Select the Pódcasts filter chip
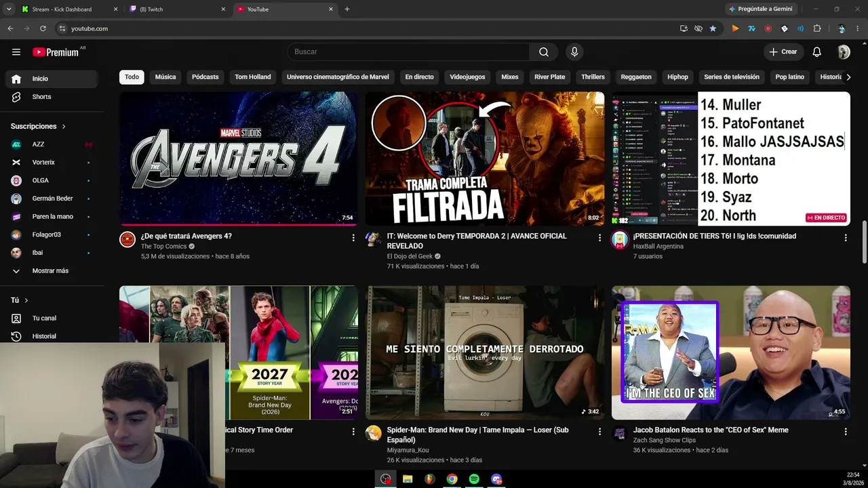The width and height of the screenshot is (868, 488). [x=205, y=77]
